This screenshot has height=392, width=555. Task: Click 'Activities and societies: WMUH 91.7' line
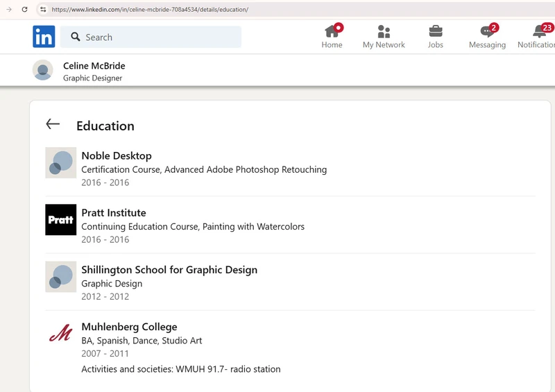[181, 369]
